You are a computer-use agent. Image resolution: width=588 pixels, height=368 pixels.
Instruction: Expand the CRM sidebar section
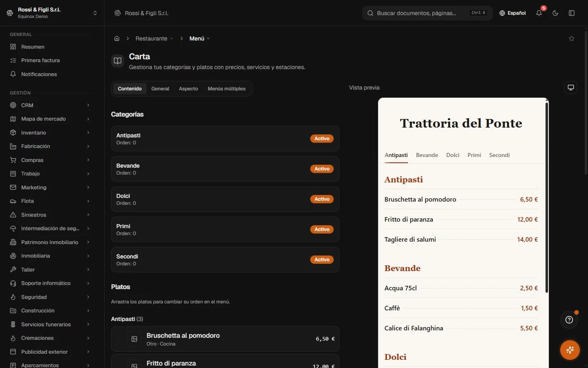point(50,105)
